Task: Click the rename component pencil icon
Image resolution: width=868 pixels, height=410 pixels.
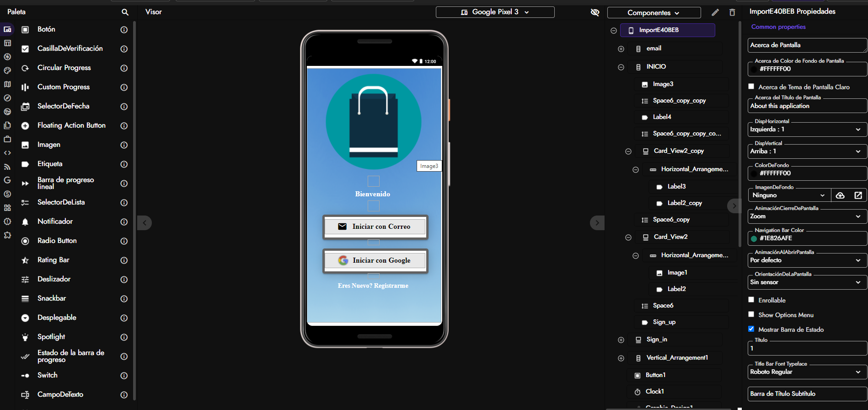Action: (x=715, y=12)
